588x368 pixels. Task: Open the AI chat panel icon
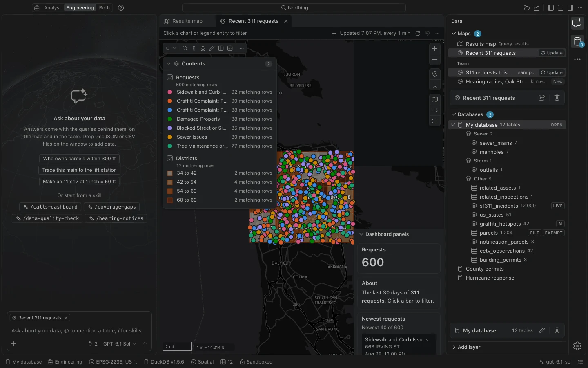coord(577,23)
